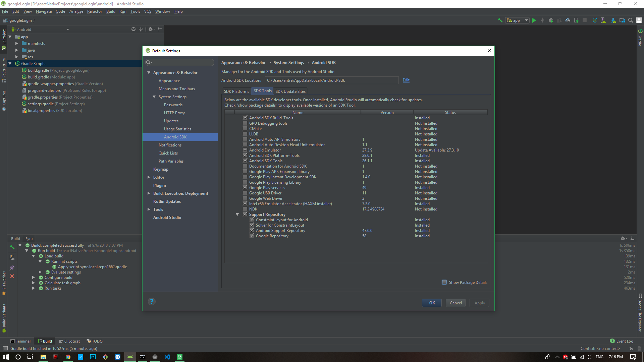Image resolution: width=644 pixels, height=362 pixels.
Task: Switch to SDK Update Sites tab
Action: (x=290, y=91)
